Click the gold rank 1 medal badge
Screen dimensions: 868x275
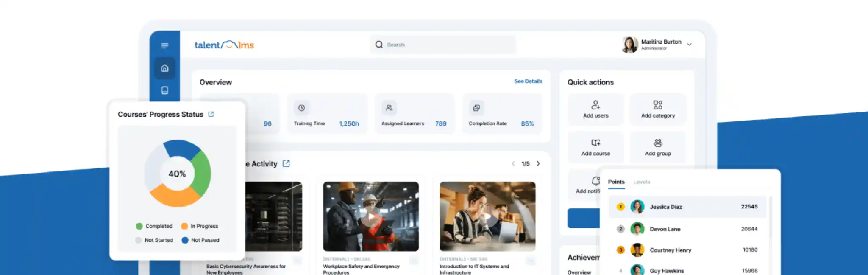(620, 207)
